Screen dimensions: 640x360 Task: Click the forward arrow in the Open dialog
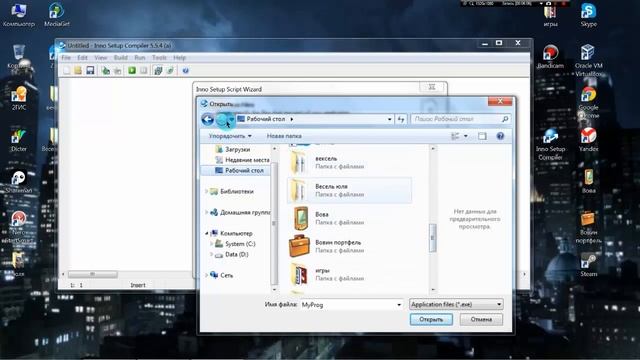[x=222, y=119]
